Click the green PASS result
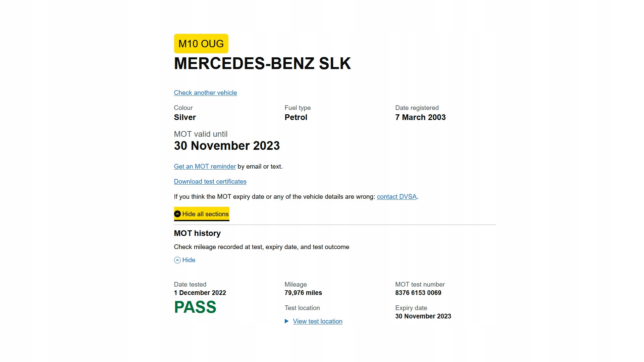This screenshot has width=644, height=362. click(x=195, y=307)
